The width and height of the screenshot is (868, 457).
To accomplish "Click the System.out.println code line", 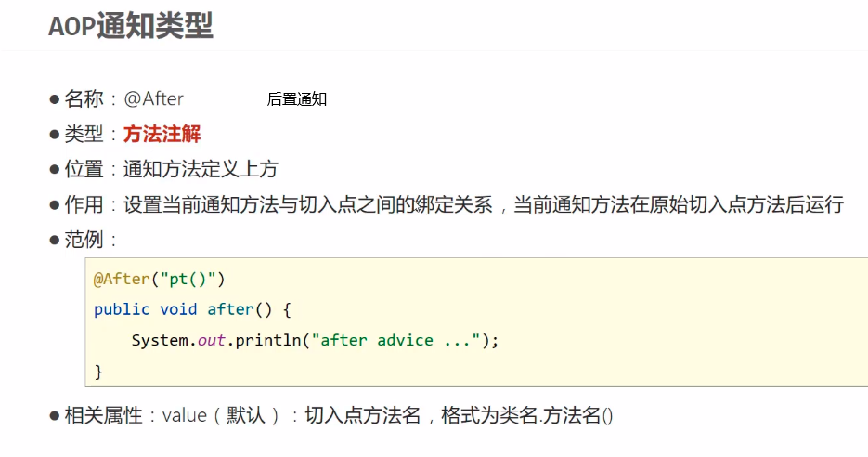I will pyautogui.click(x=315, y=340).
